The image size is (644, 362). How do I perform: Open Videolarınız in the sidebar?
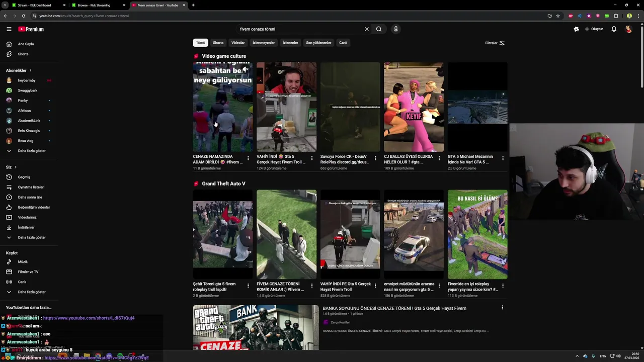(27, 217)
